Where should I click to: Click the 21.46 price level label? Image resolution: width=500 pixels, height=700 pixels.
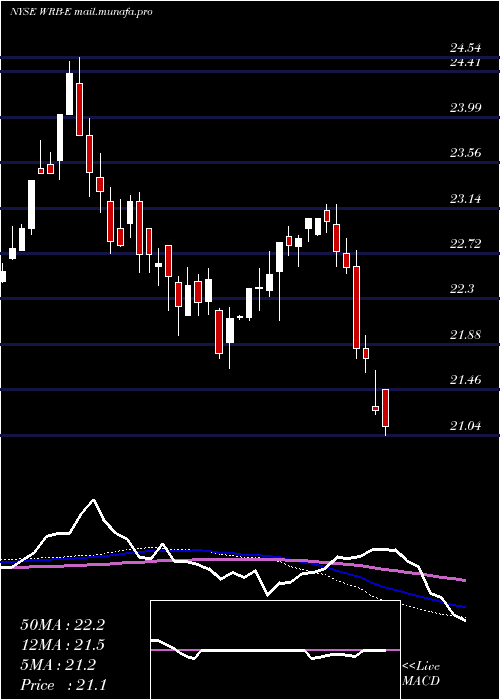coord(465,380)
